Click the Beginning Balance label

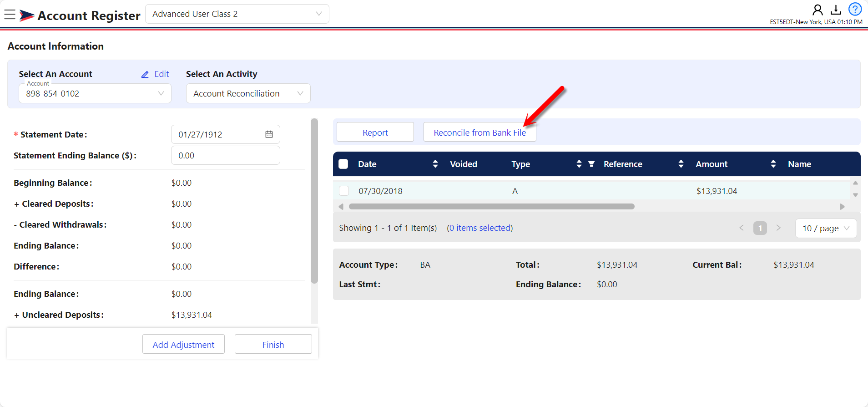pos(53,183)
